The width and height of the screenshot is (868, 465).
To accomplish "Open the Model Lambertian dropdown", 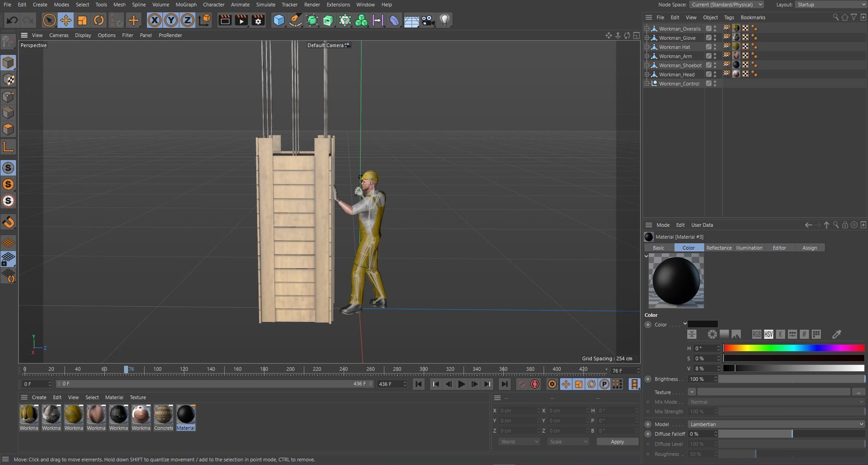I will tap(776, 424).
